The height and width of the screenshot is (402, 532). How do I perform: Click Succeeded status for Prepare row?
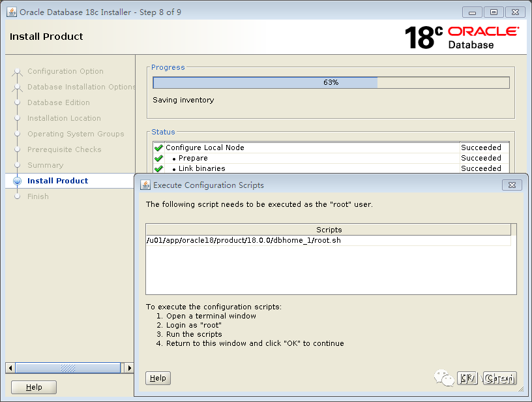(x=480, y=158)
